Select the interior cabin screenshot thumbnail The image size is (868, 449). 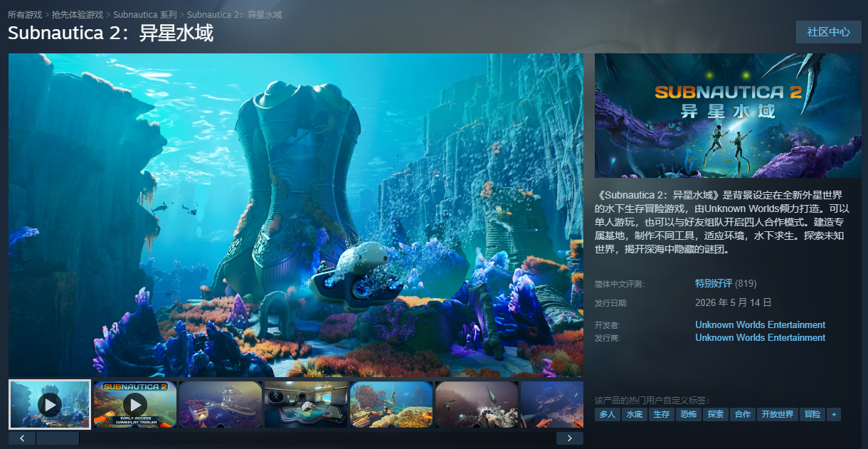(306, 404)
